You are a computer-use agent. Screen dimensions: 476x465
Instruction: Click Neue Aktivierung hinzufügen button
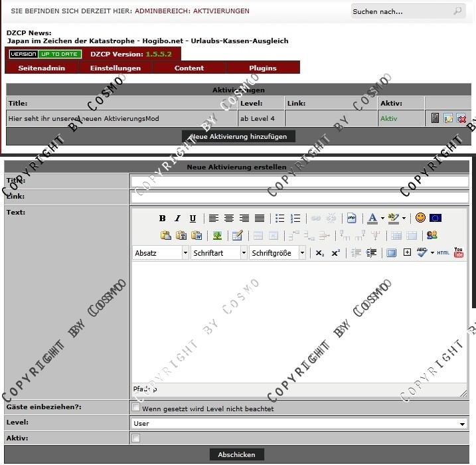click(x=238, y=136)
